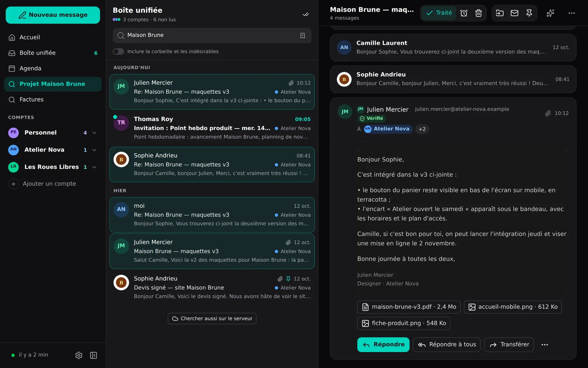Image resolution: width=588 pixels, height=368 pixels.
Task: Open the fiche-produit.png attachment
Action: [404, 324]
